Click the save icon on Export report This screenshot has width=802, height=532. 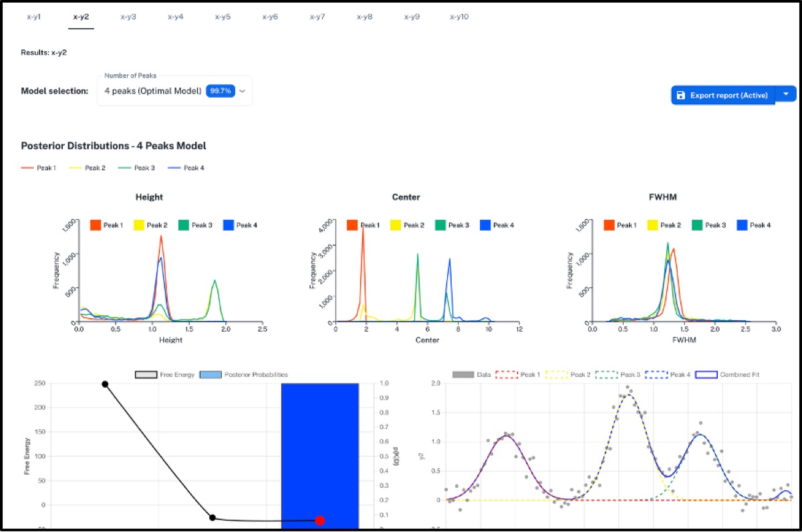coord(680,96)
